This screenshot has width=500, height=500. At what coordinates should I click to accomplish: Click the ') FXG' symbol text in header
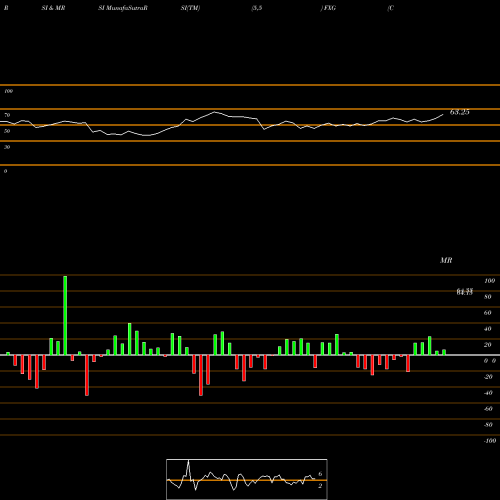[x=328, y=8]
